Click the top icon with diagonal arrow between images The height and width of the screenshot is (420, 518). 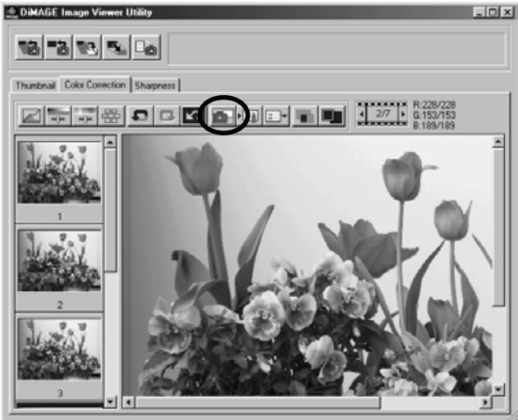117,48
